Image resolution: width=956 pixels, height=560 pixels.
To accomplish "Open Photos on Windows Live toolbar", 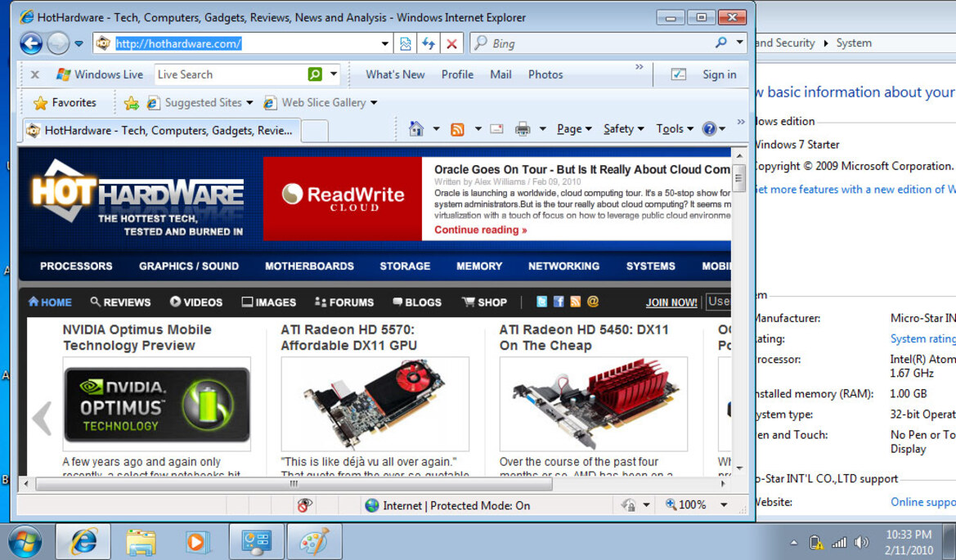I will click(545, 74).
